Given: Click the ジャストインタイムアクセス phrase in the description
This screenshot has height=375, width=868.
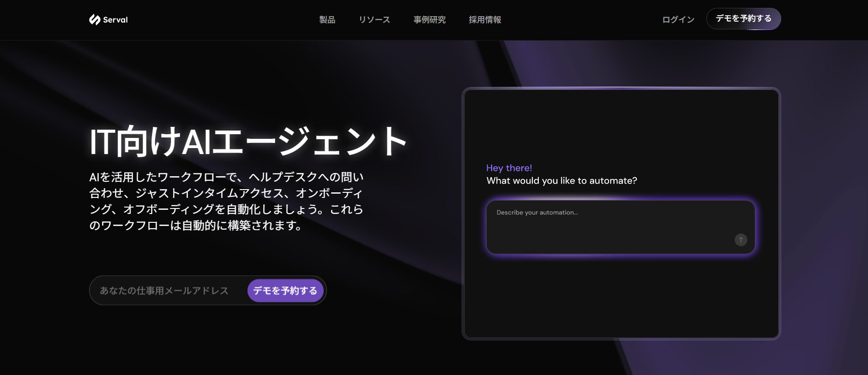Looking at the screenshot, I should 209,193.
